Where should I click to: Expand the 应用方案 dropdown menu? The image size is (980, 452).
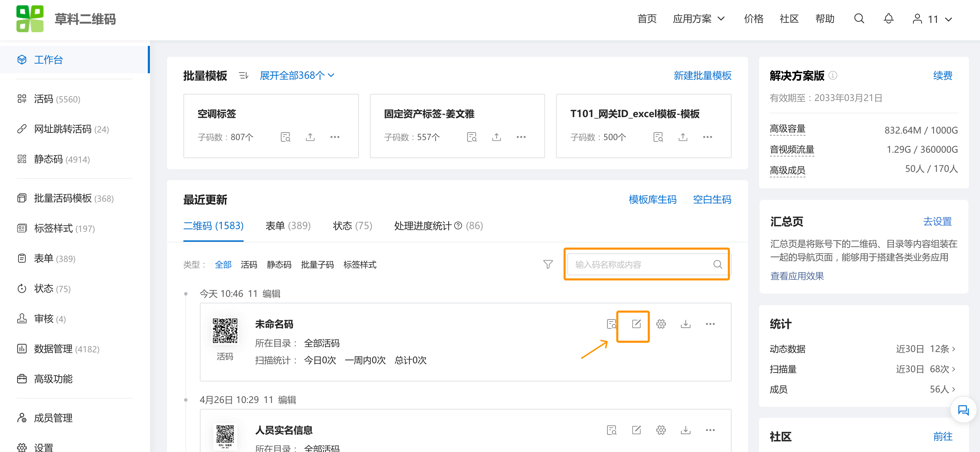point(698,18)
